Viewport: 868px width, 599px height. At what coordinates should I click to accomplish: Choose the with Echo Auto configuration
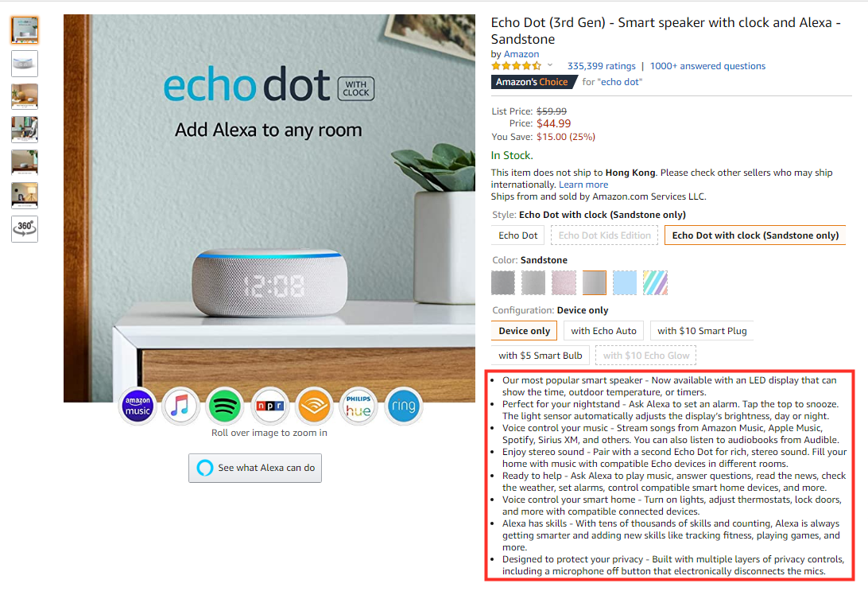pyautogui.click(x=603, y=331)
